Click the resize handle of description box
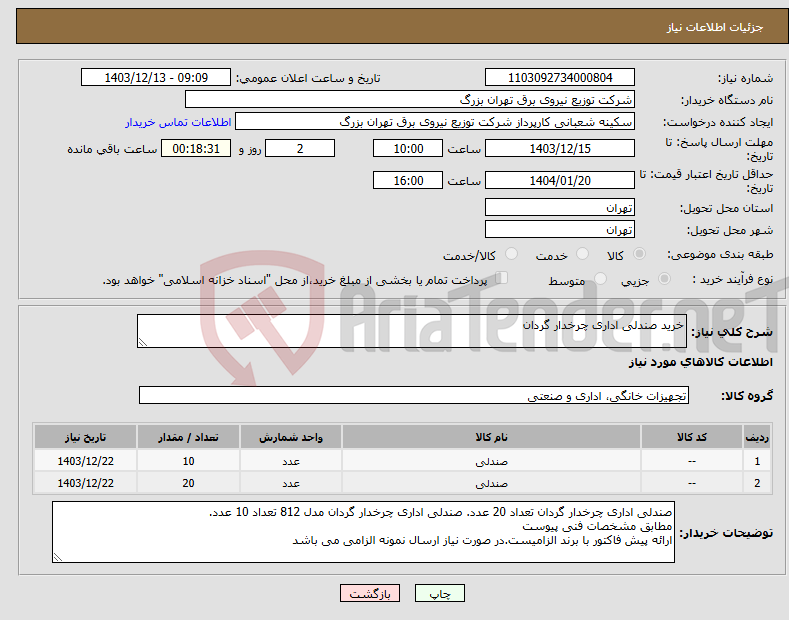 (x=143, y=343)
